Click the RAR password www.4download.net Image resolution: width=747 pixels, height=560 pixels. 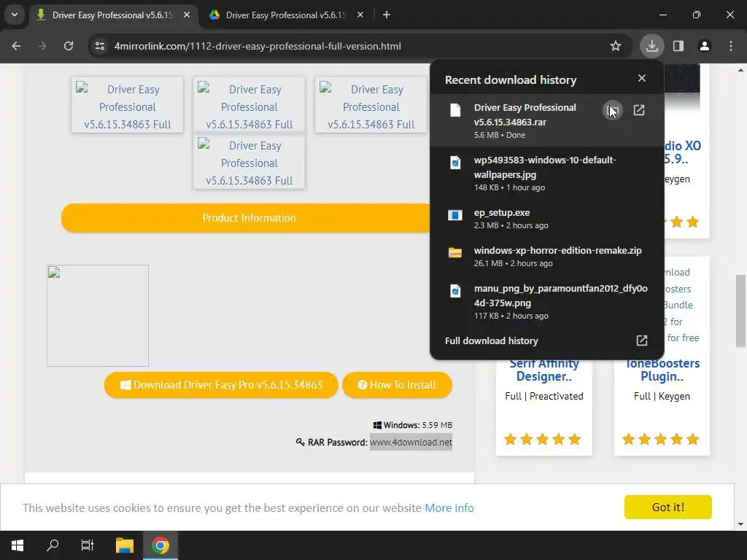click(x=411, y=443)
